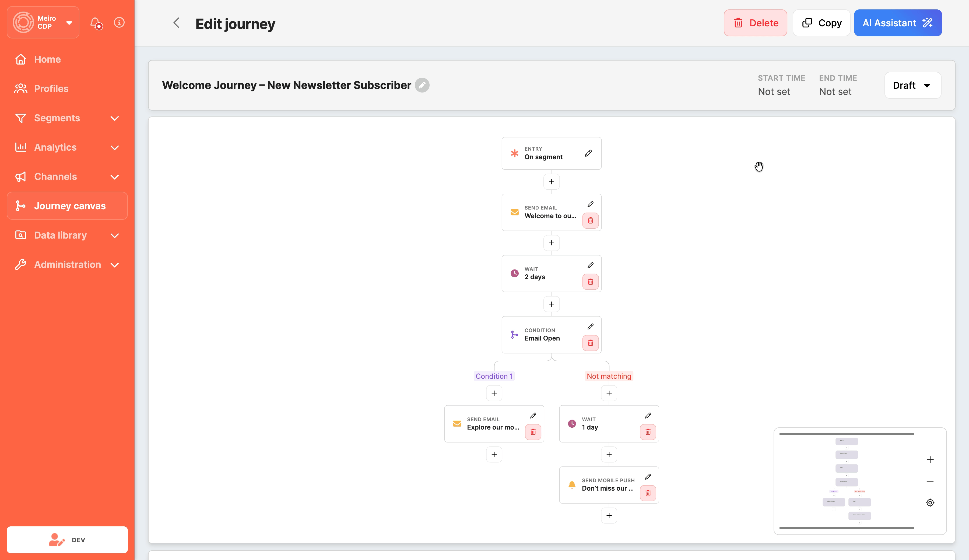Go back with the left chevron
Viewport: 969px width, 560px height.
(x=177, y=23)
